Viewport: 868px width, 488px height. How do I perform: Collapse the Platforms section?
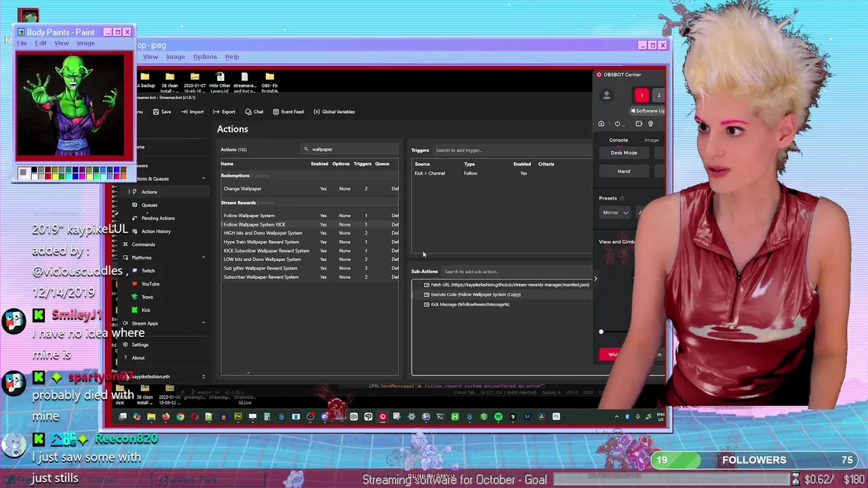pos(203,258)
